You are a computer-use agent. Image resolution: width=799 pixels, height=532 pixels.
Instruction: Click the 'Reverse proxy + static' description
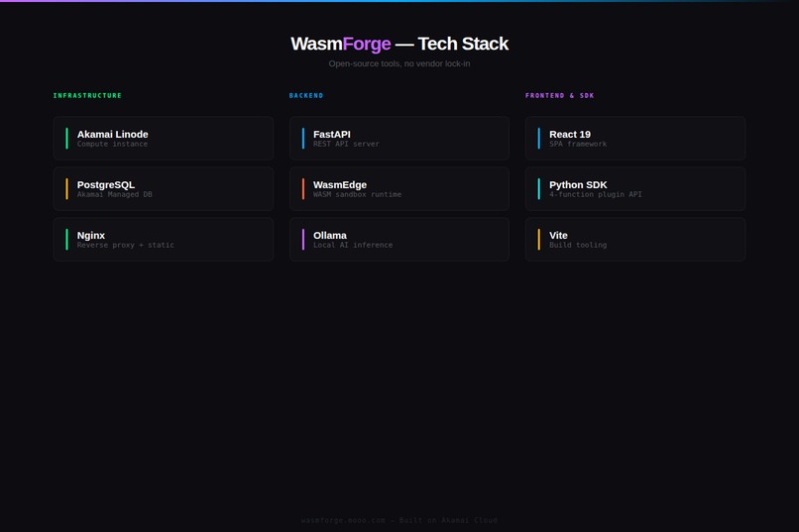pos(125,245)
